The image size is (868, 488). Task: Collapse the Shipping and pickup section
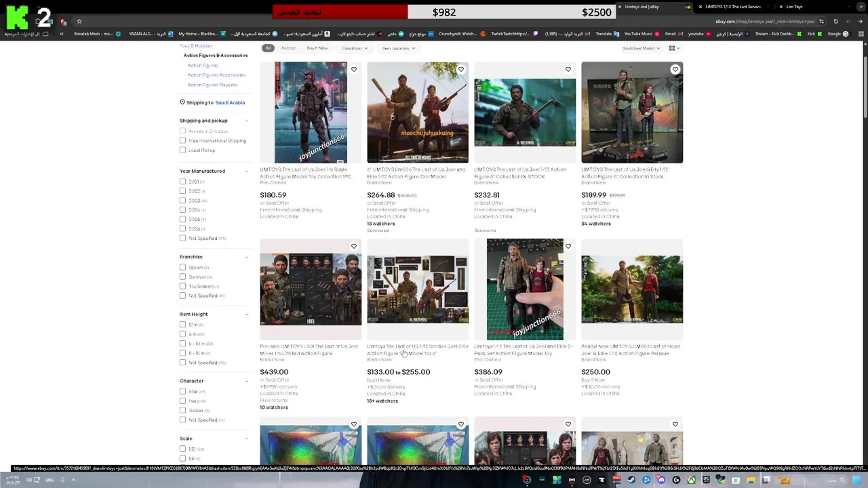pyautogui.click(x=246, y=121)
